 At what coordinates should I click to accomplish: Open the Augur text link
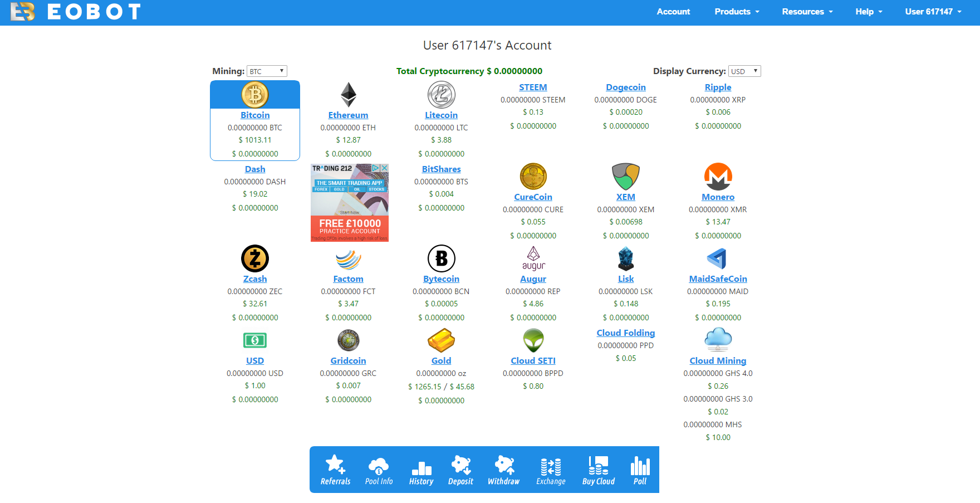tap(533, 279)
